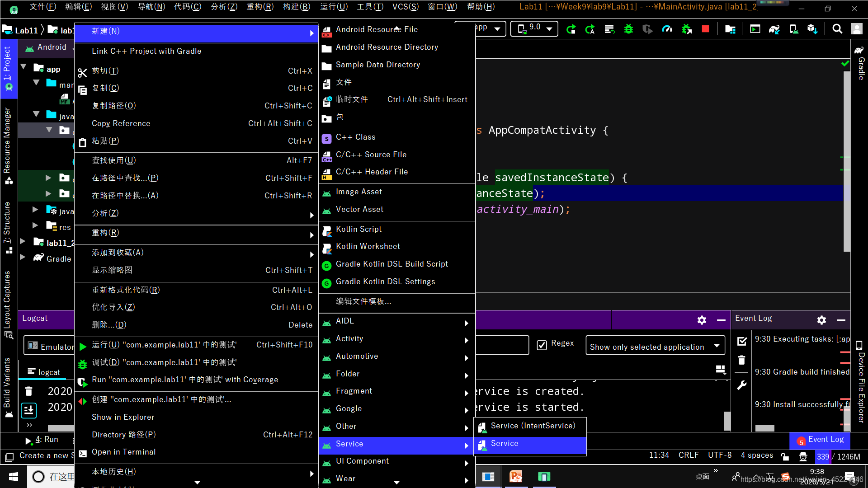Click Sync Project with Gradle Files icon

tap(774, 29)
